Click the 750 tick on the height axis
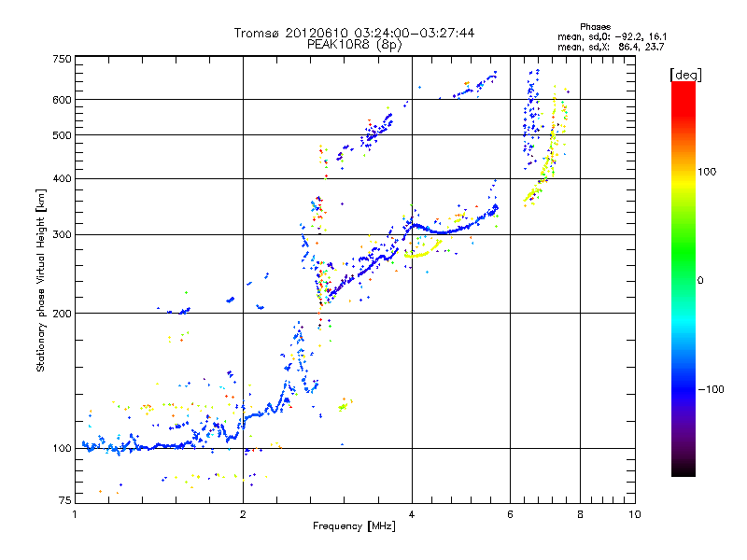The height and width of the screenshot is (560, 747). pos(61,59)
